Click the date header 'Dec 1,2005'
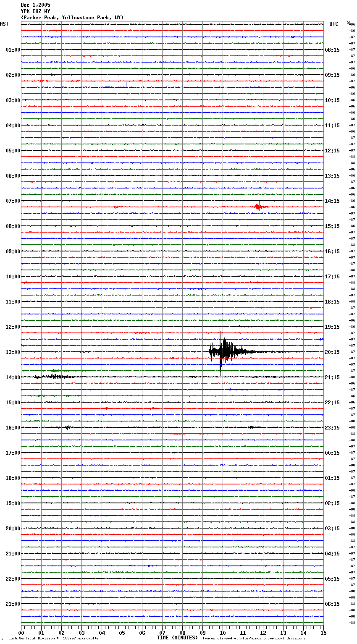Viewport: 357px width, 644px height. (35, 5)
